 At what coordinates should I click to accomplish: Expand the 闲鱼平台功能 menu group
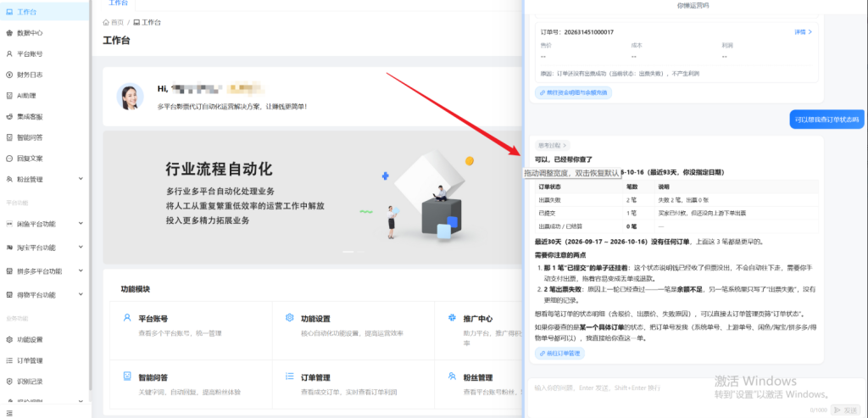click(x=81, y=224)
